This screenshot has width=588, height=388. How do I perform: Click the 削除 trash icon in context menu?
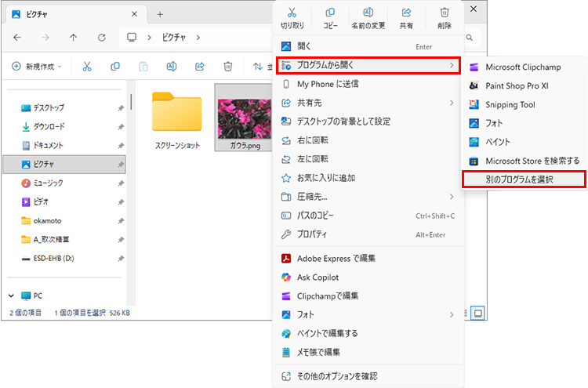pyautogui.click(x=445, y=13)
